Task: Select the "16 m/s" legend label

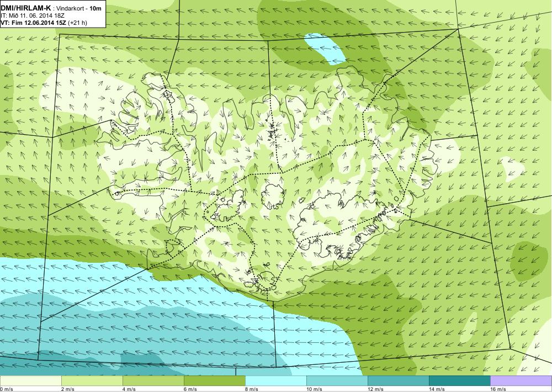Action: (498, 389)
